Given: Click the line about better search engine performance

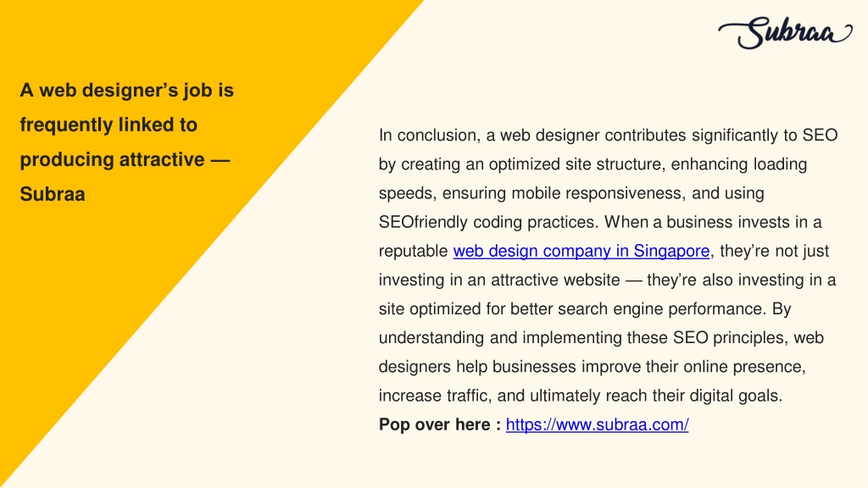Looking at the screenshot, I should (x=585, y=308).
